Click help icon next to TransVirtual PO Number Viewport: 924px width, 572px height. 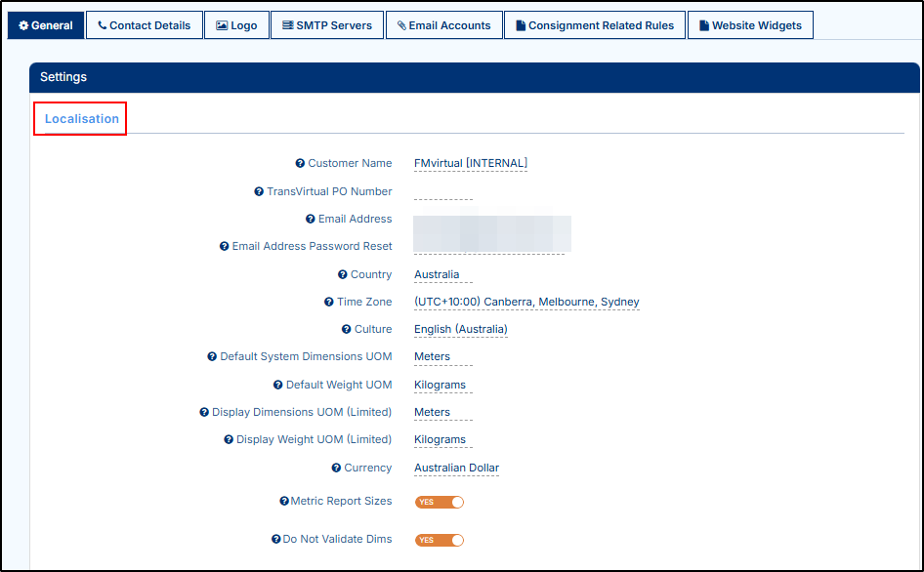coord(259,192)
